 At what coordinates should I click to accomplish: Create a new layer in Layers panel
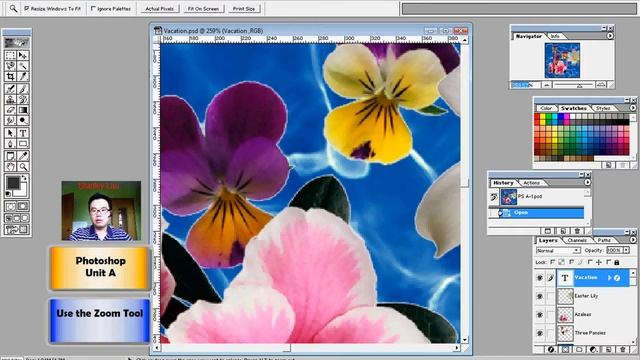[x=608, y=350]
